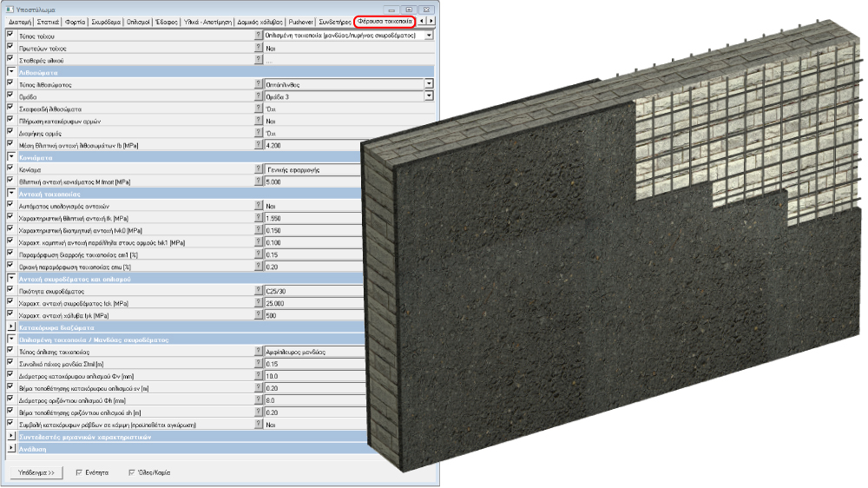Toggle the Όλες/Καμία checkbox

(x=132, y=472)
